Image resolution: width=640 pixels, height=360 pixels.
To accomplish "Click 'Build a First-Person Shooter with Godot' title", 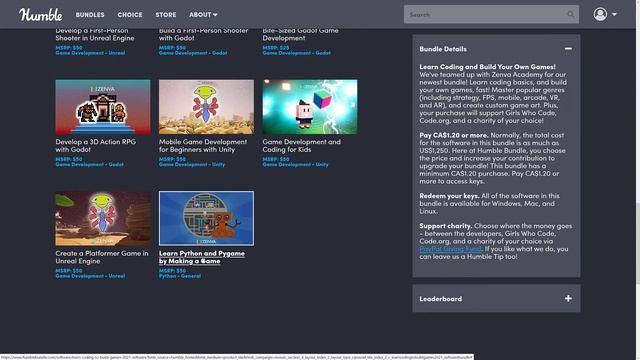I will point(203,34).
